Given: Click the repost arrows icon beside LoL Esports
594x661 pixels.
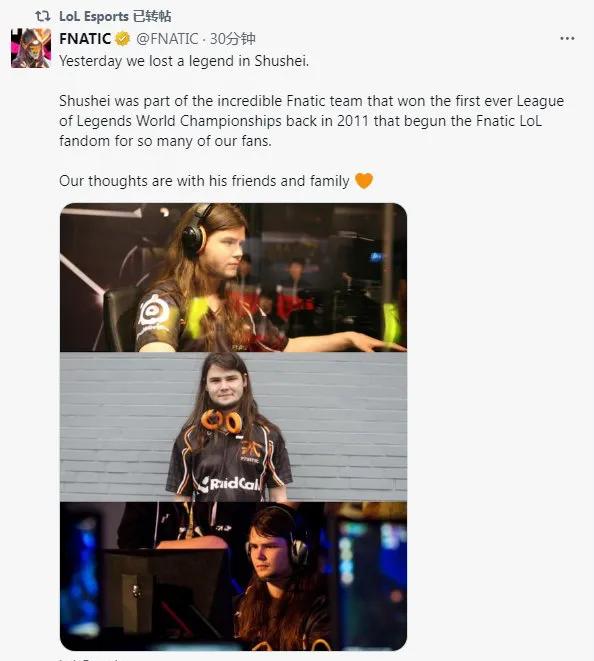Looking at the screenshot, I should (43, 16).
